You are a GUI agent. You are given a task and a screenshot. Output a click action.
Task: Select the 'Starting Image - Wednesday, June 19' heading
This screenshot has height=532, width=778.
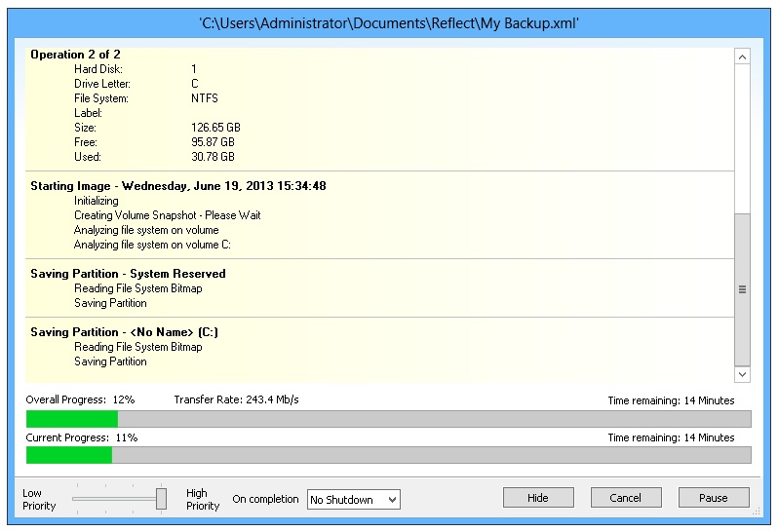tap(178, 186)
